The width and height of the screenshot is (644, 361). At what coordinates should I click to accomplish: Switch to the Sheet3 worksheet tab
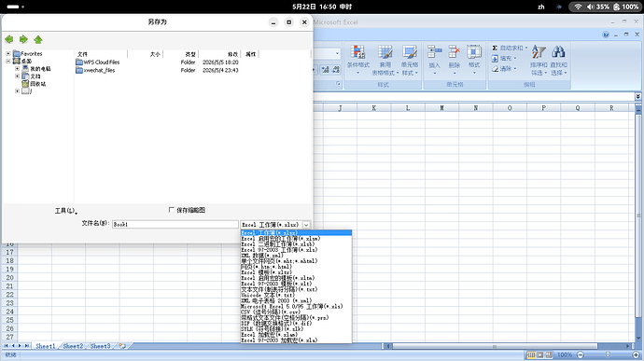[x=101, y=346]
